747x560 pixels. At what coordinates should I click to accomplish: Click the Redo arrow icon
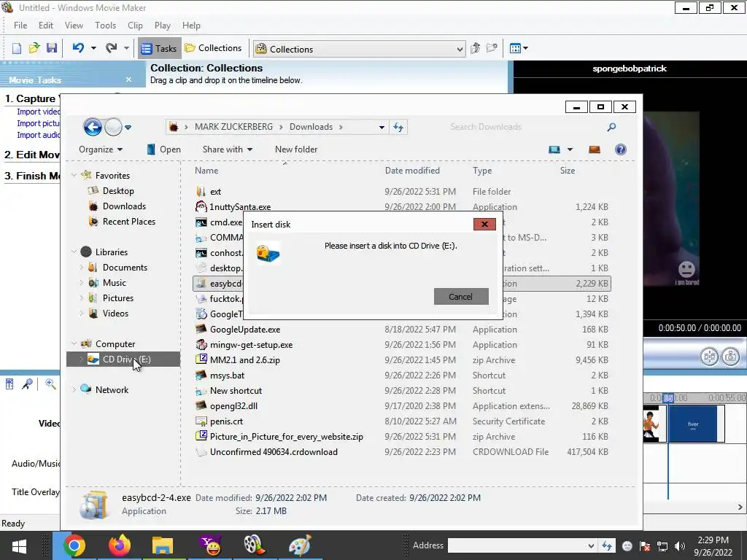(x=111, y=48)
